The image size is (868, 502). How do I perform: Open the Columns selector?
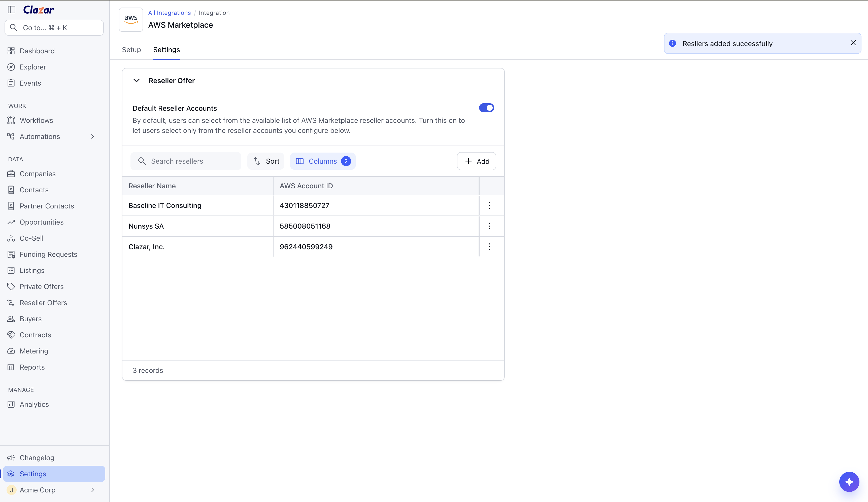(323, 161)
